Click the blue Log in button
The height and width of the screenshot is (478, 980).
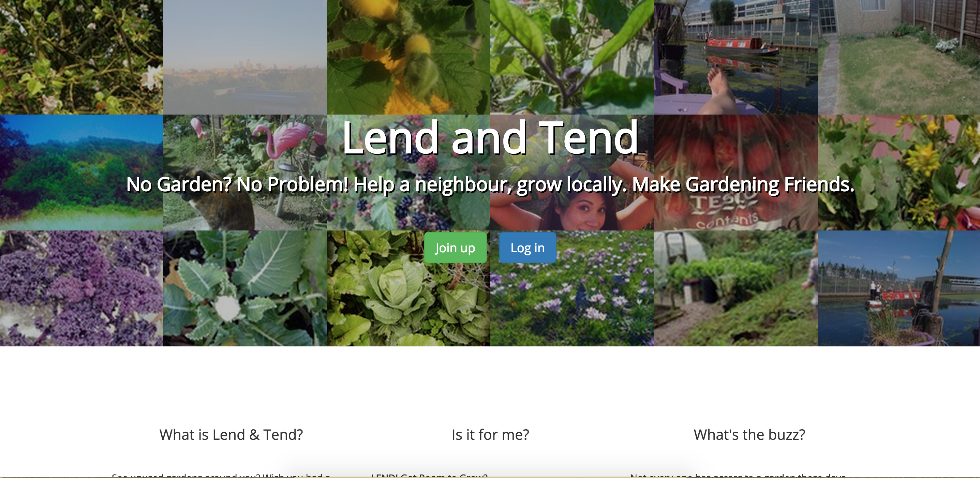(528, 248)
